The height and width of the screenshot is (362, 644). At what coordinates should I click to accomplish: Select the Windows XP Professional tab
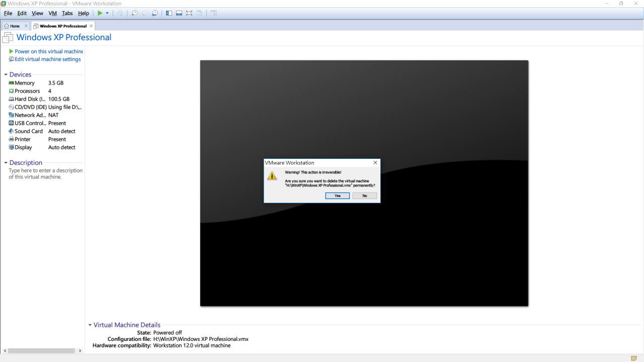tap(63, 26)
